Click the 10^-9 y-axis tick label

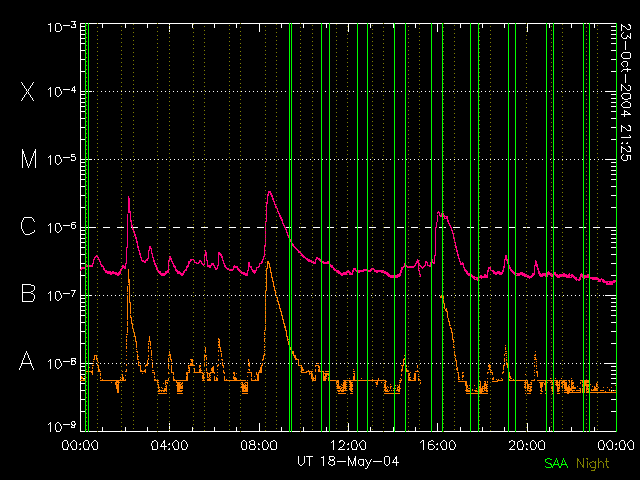62,426
